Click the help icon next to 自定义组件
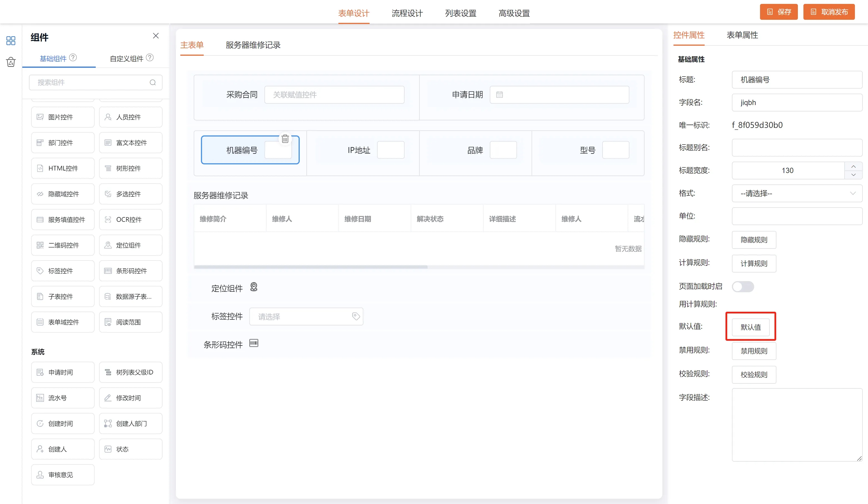Screen dimensions: 868x504 149,58
